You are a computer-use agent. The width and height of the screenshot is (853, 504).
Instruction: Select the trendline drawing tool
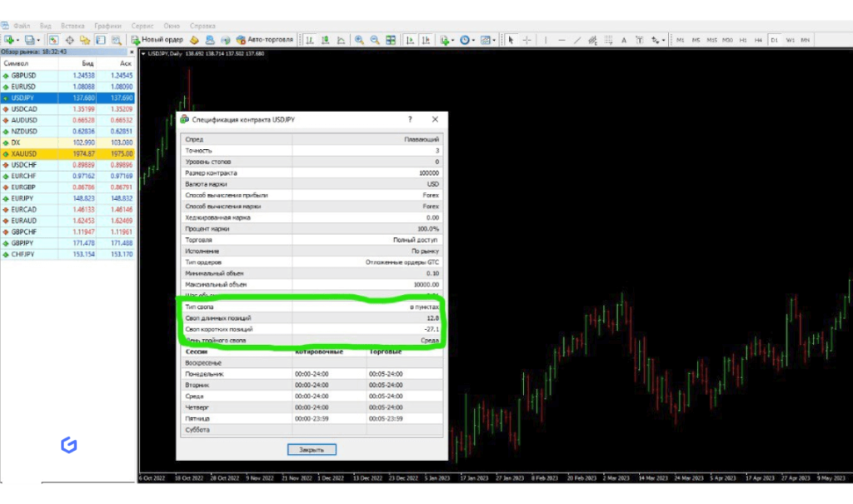click(x=577, y=40)
